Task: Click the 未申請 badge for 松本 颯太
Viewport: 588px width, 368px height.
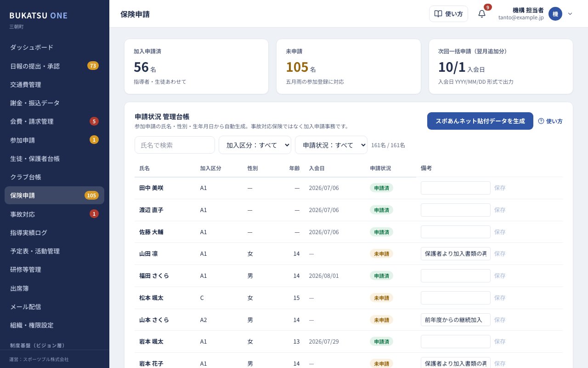Action: pos(381,298)
